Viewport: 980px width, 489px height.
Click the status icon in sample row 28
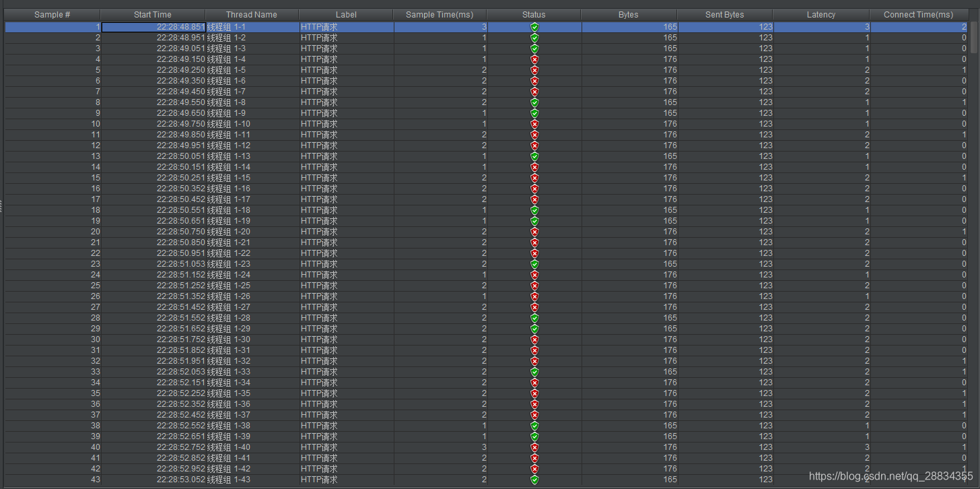(534, 318)
